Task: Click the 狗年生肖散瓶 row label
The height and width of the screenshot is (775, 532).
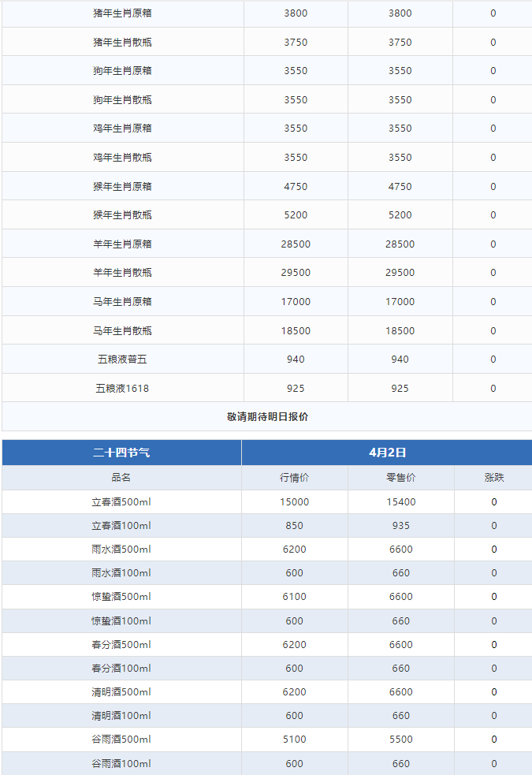Action: click(122, 100)
